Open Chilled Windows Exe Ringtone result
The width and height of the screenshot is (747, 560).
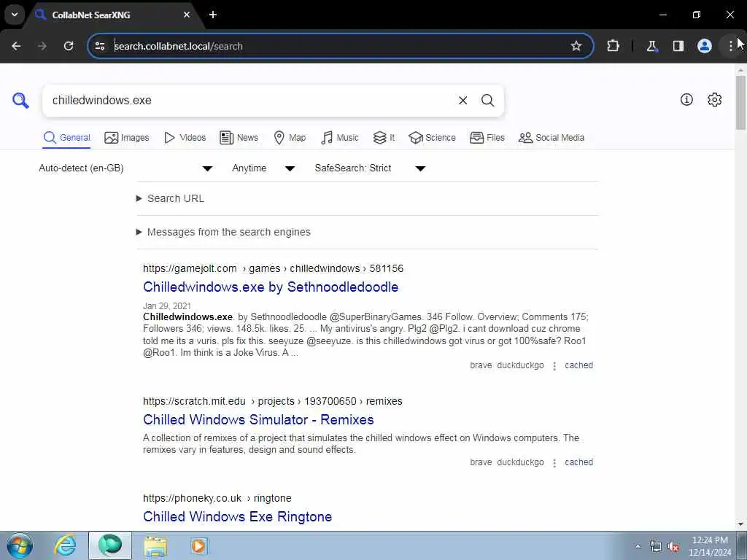point(237,517)
